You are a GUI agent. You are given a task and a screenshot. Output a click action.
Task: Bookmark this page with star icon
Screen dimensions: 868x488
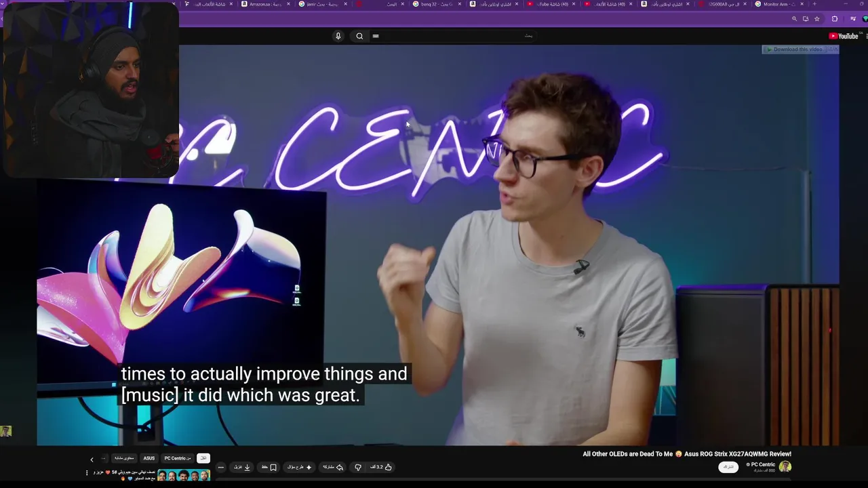[x=816, y=19]
